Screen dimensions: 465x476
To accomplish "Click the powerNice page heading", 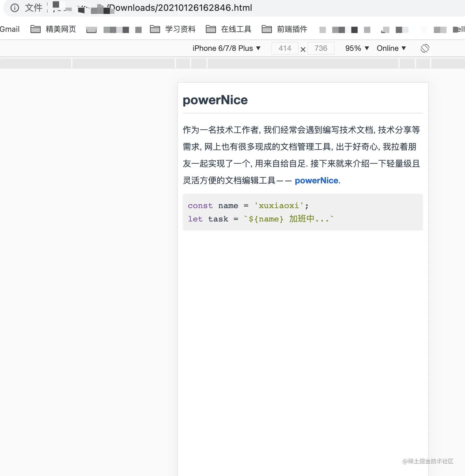I will 215,100.
